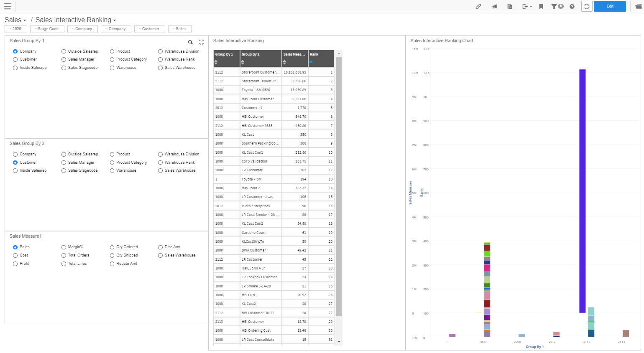This screenshot has width=644, height=353.
Task: Open the filters icon showing 6 active filters
Action: point(555,6)
